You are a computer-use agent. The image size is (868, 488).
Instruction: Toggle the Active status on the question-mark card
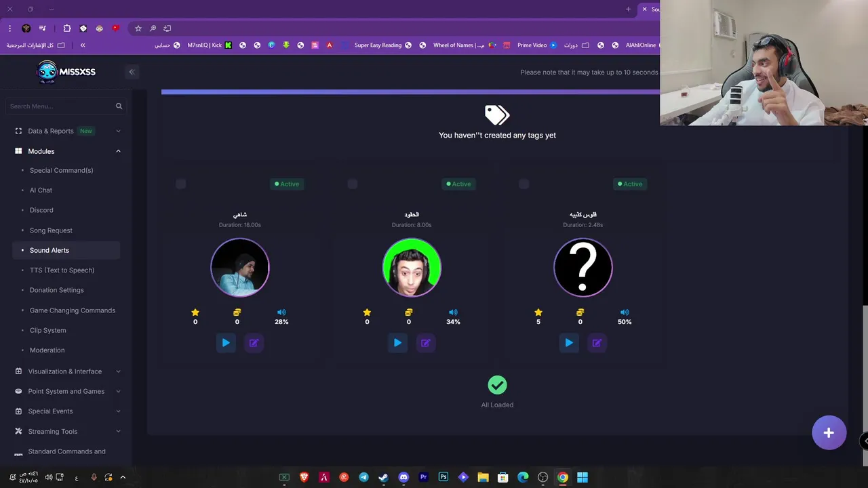coord(630,184)
